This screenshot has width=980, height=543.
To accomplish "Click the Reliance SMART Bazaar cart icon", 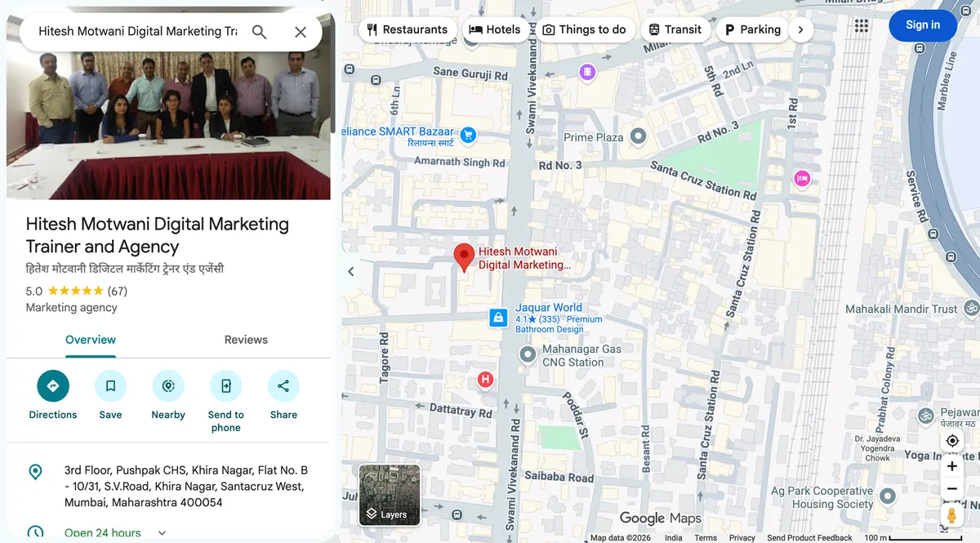I will (467, 136).
